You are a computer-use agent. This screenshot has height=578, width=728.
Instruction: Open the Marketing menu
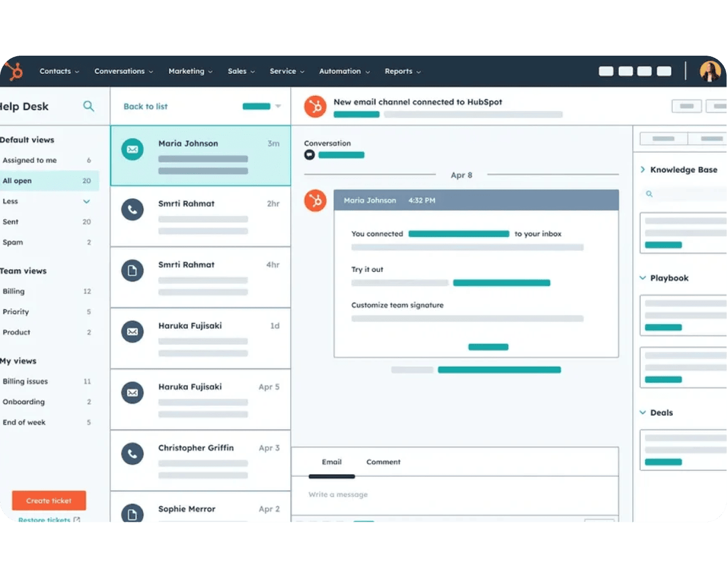(191, 71)
